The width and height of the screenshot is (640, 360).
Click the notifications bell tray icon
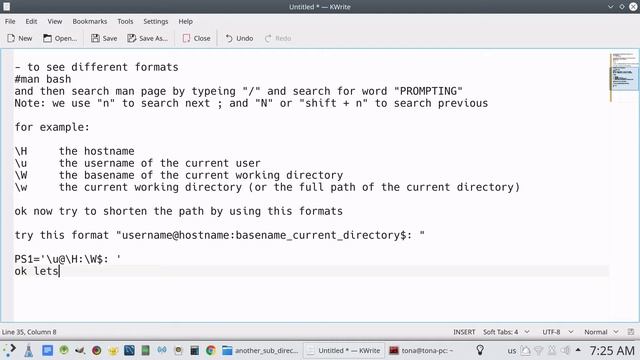click(x=525, y=350)
